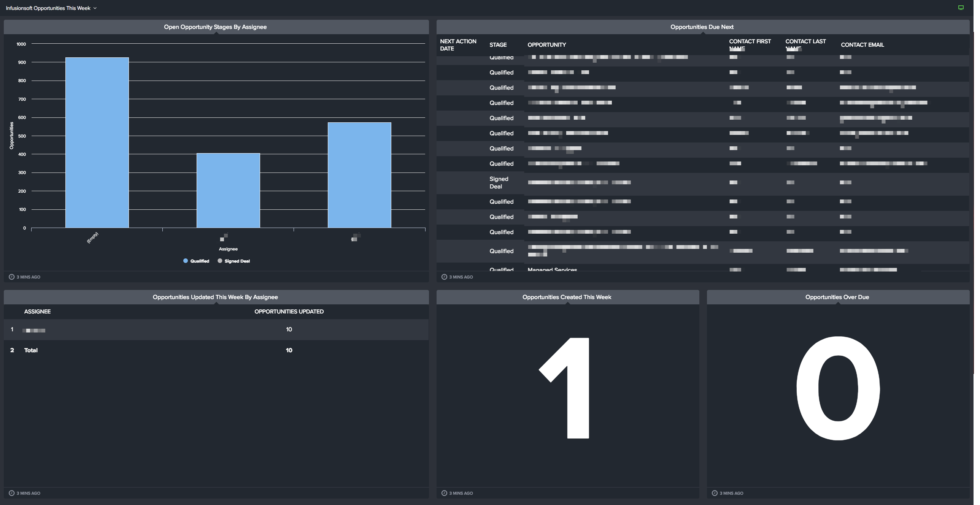Toggle the Signed Deal legend gray dot

click(220, 261)
